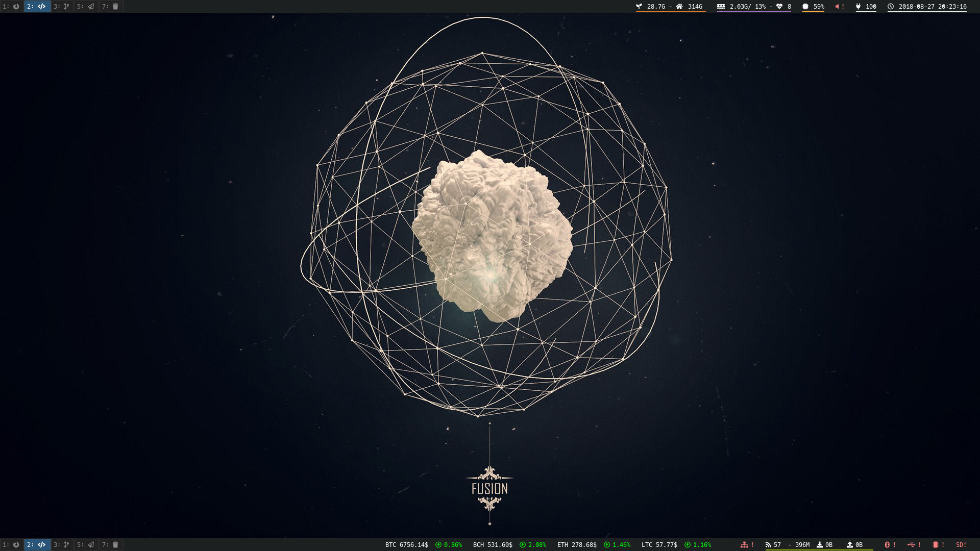
Task: Click the home disk 314G icon
Action: (679, 7)
